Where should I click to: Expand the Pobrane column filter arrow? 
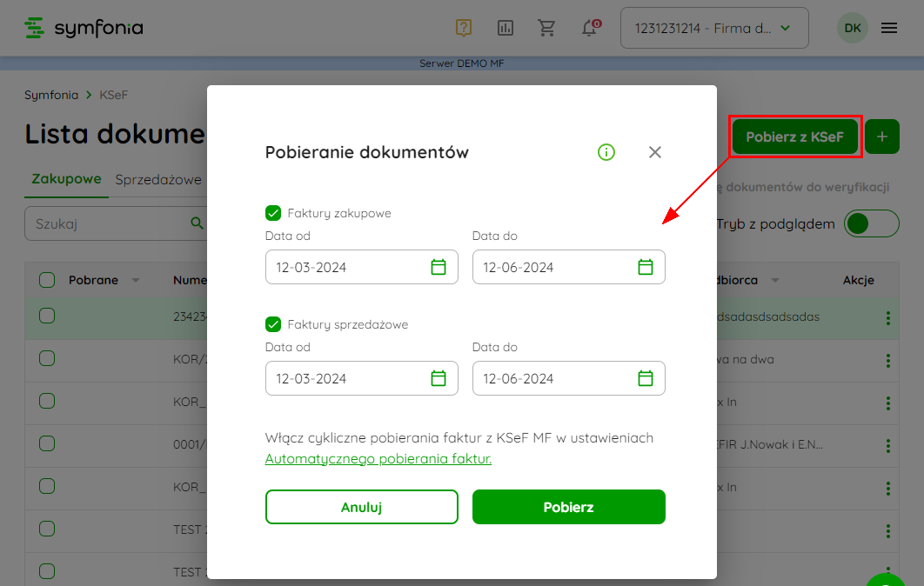(136, 281)
